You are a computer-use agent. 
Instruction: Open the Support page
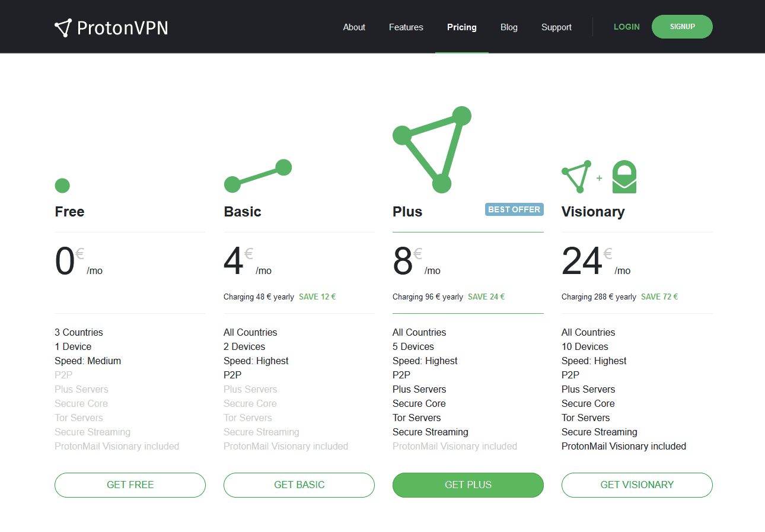(x=556, y=27)
